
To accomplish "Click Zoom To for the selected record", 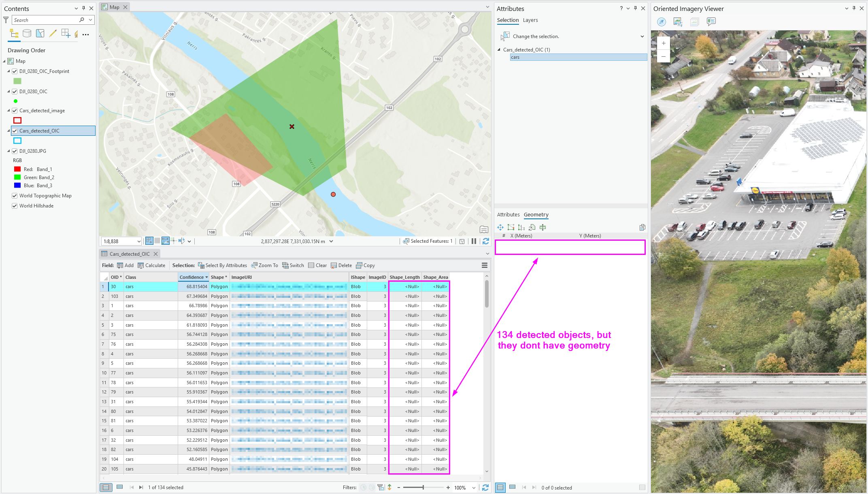I will (x=264, y=265).
